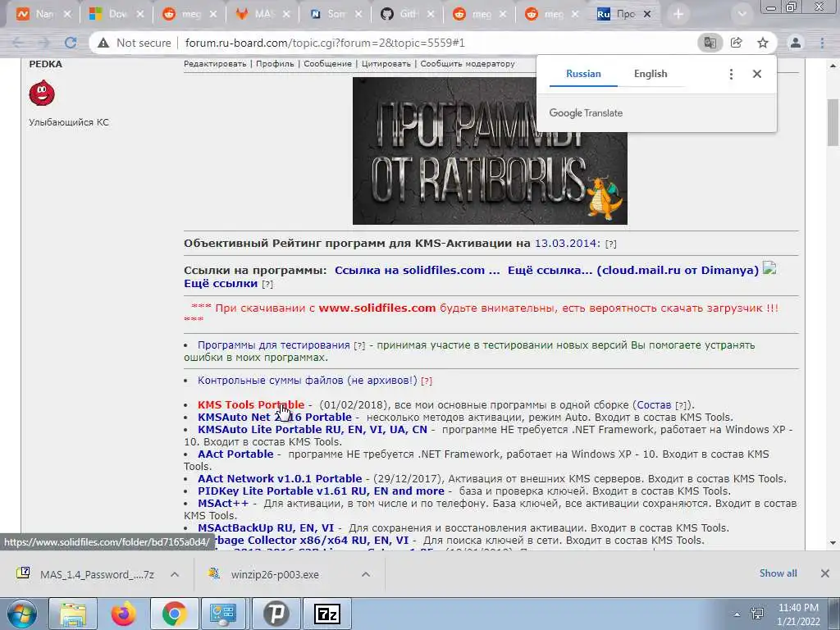Viewport: 840px width, 630px height.
Task: Click the winzip26-p003.exe file icon
Action: (214, 573)
